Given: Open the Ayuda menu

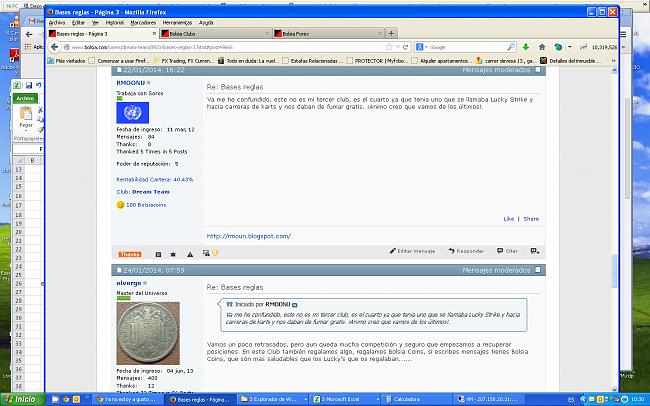Looking at the screenshot, I should tap(206, 23).
